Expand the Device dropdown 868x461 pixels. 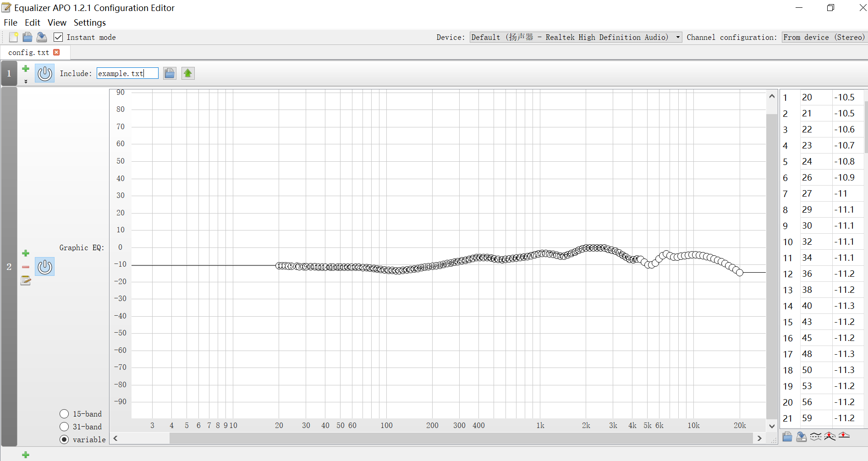coord(576,37)
